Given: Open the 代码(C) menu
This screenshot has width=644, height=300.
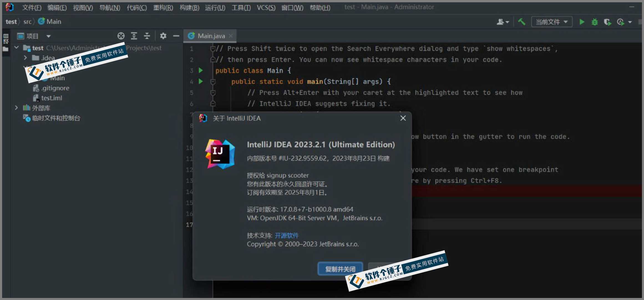Looking at the screenshot, I should 137,7.
